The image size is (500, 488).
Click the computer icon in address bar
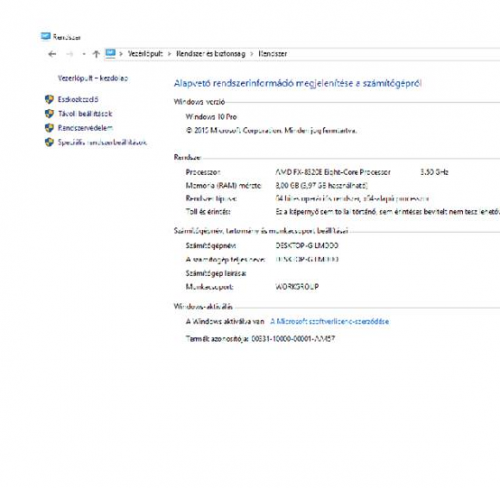coord(110,53)
